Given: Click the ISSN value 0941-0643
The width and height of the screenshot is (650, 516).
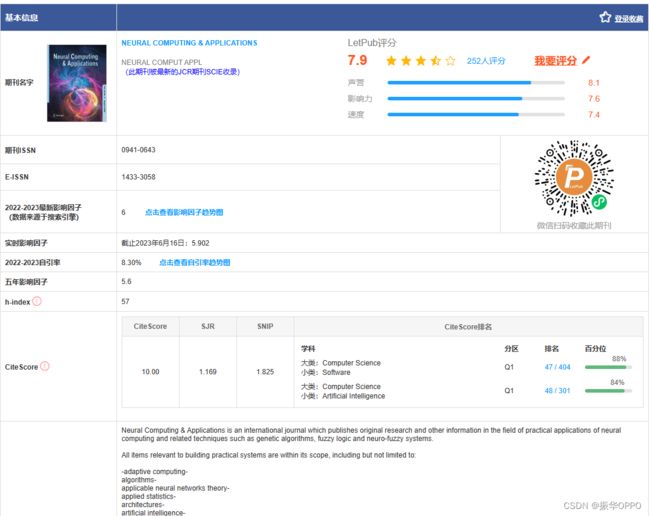Looking at the screenshot, I should pos(138,150).
